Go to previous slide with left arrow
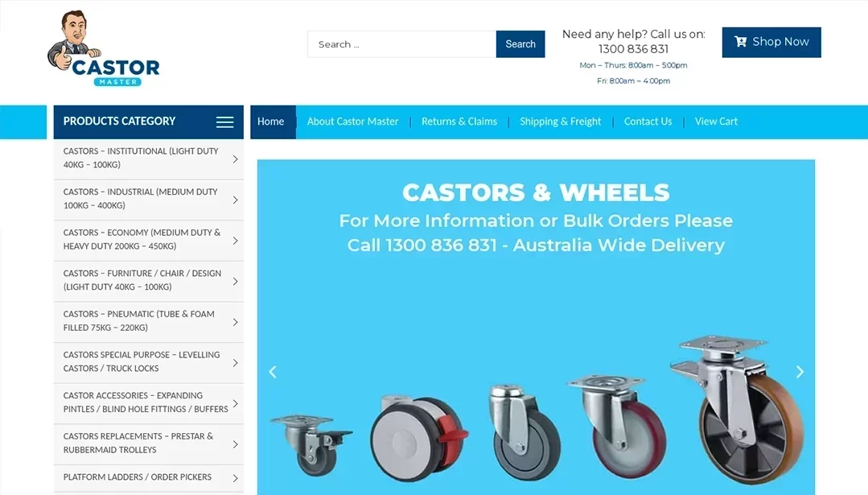This screenshot has width=868, height=495. [x=273, y=372]
